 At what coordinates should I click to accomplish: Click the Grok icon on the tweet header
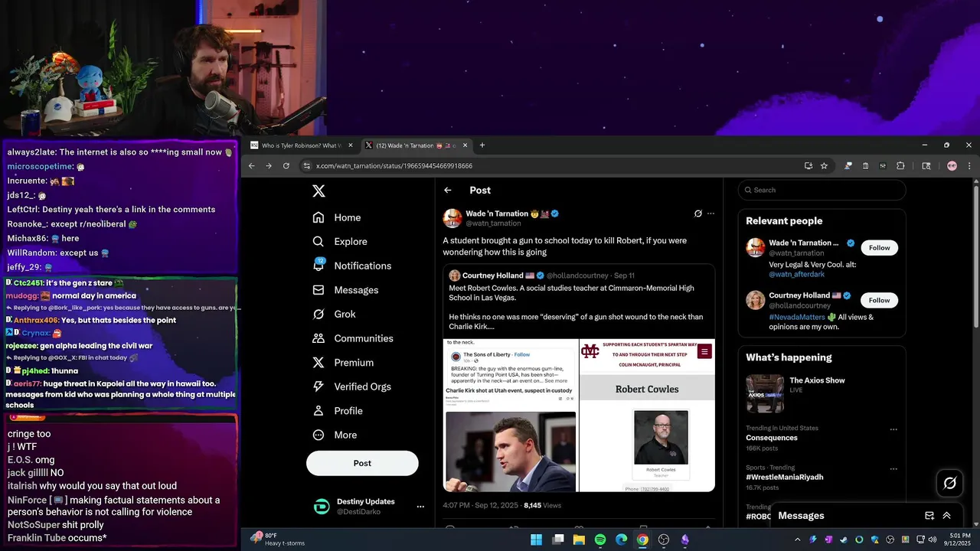(x=697, y=214)
